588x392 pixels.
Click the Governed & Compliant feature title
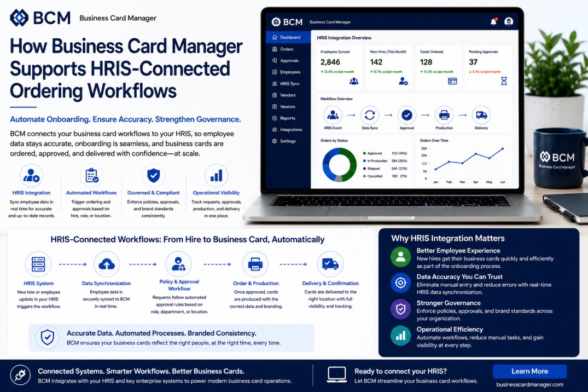tap(153, 193)
